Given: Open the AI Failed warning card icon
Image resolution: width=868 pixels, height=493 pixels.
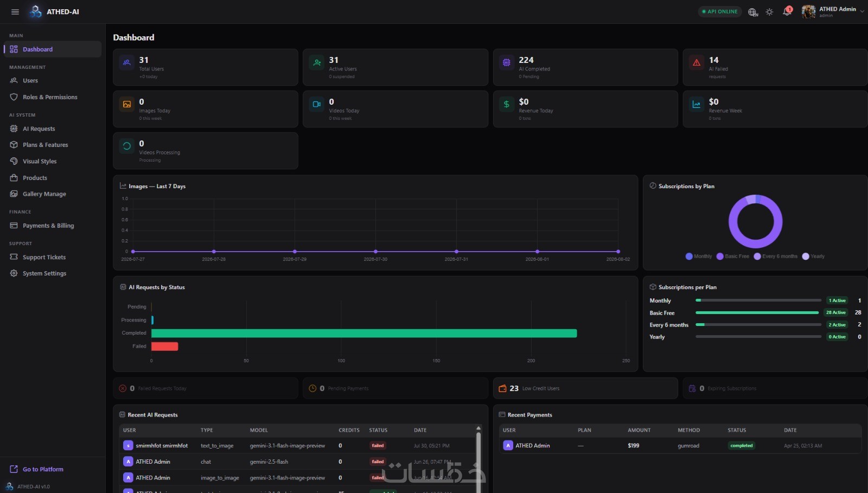Looking at the screenshot, I should pos(697,63).
